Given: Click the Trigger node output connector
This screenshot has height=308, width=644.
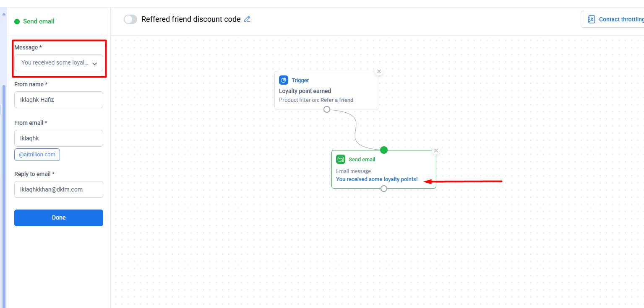Looking at the screenshot, I should click(x=327, y=109).
